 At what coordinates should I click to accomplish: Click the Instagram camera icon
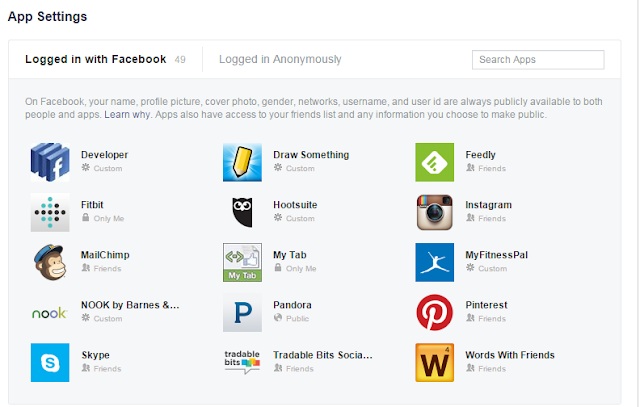[435, 211]
